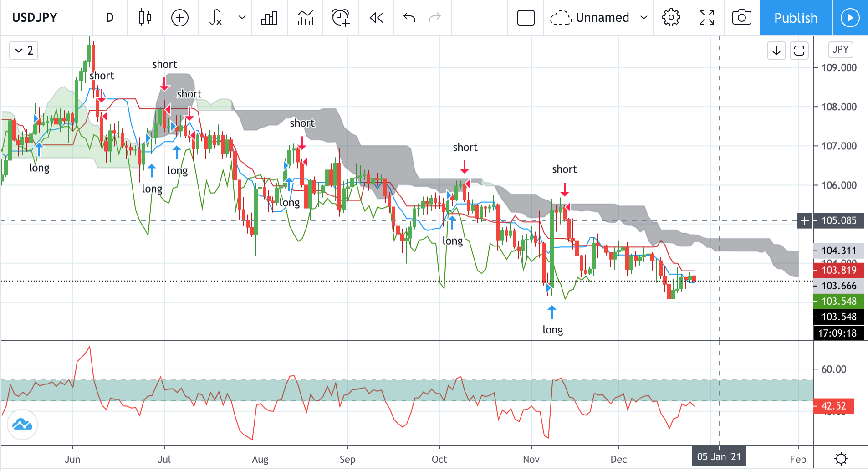Screen dimensions: 868x471
Task: Click the 60.00 RSI scale label
Action: click(833, 369)
